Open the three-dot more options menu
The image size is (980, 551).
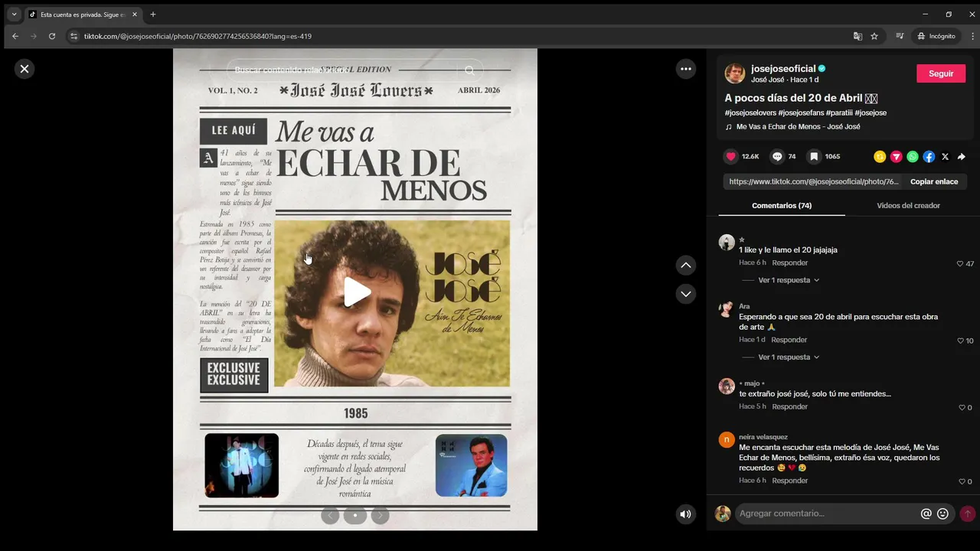click(x=686, y=69)
